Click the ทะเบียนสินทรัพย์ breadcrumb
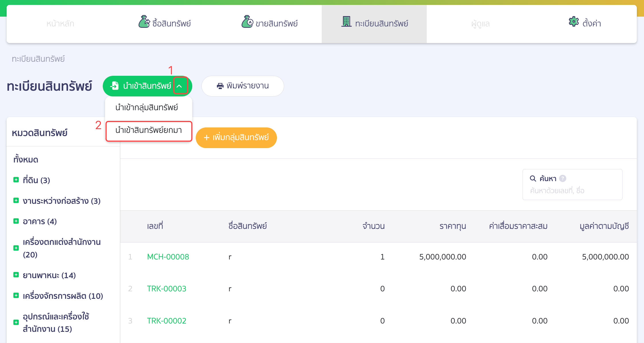 pyautogui.click(x=38, y=59)
